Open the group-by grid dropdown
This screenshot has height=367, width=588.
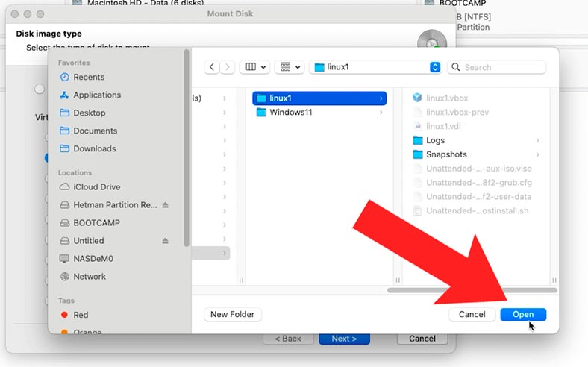[x=290, y=67]
